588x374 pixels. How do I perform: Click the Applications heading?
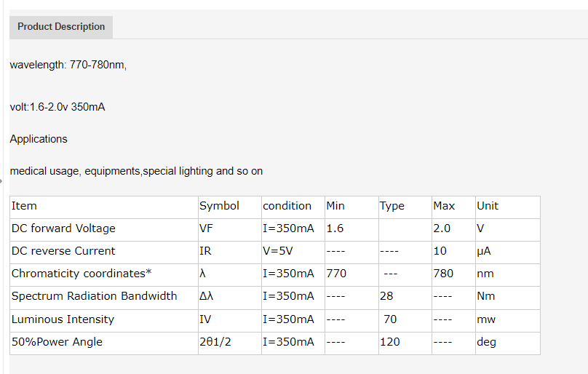coord(39,139)
